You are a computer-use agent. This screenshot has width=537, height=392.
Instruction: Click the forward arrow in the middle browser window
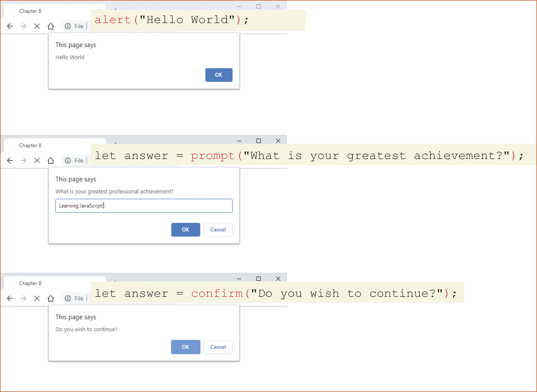click(24, 160)
